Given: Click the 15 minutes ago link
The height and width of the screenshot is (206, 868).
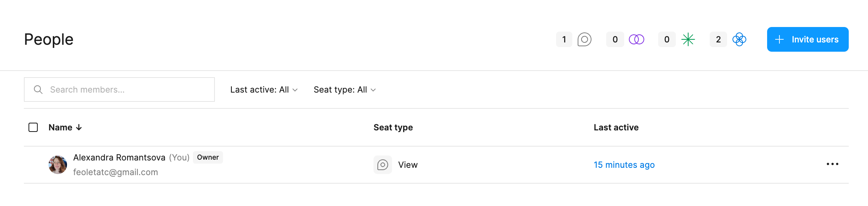Looking at the screenshot, I should tap(624, 165).
